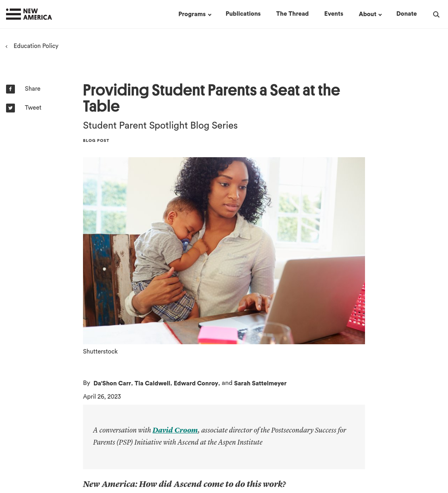The image size is (448, 493).
Task: Open the search magnifier icon
Action: click(436, 15)
